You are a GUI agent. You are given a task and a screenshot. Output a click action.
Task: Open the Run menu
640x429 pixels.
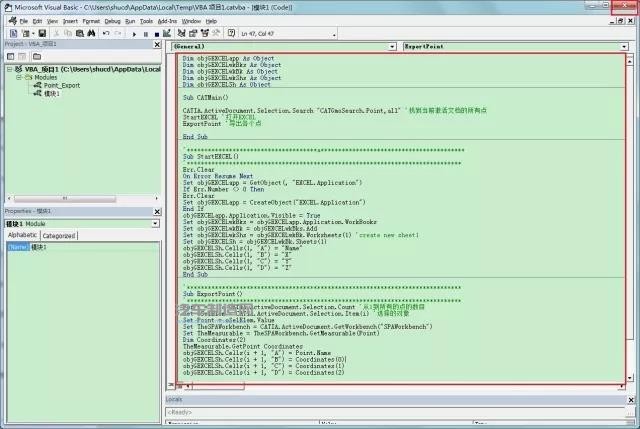click(x=130, y=21)
